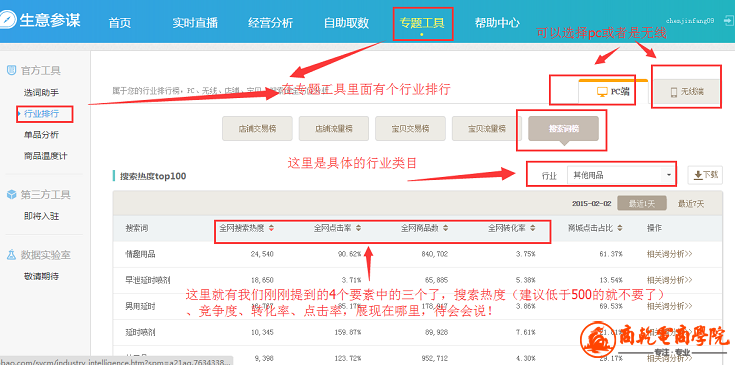Open 帮助中心 in top navigation
This screenshot has height=365, width=735.
tap(497, 22)
